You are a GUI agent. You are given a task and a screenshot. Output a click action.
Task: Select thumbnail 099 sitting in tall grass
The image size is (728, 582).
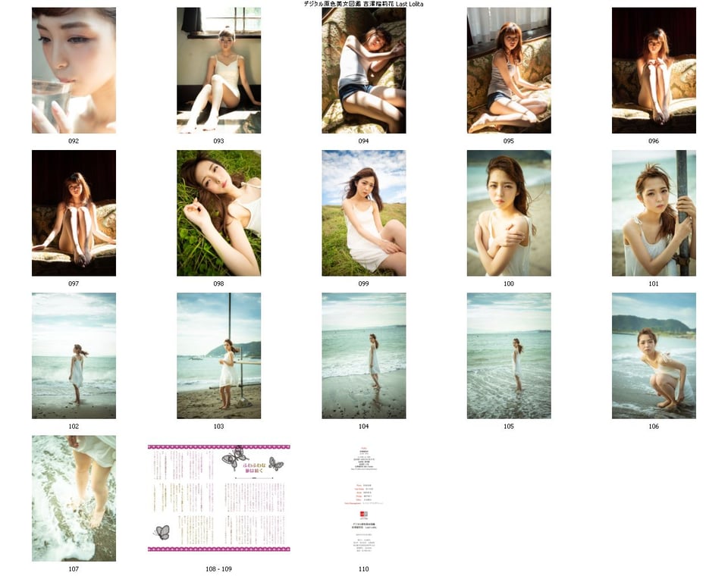362,213
